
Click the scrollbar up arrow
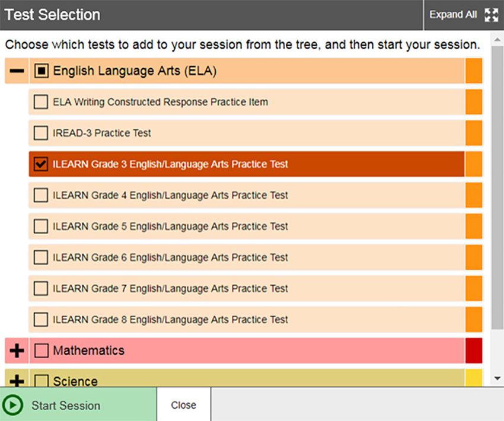point(497,40)
